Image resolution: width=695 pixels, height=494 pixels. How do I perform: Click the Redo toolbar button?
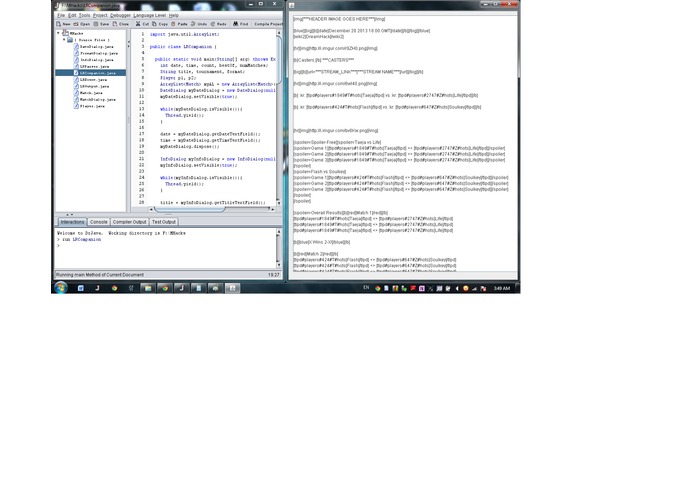click(219, 24)
